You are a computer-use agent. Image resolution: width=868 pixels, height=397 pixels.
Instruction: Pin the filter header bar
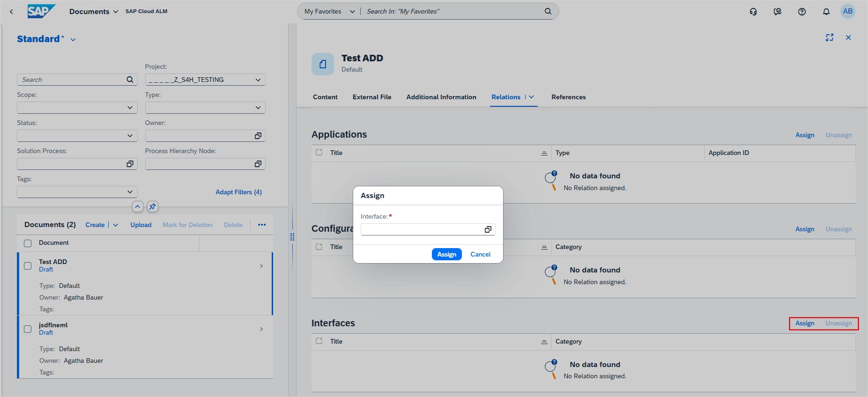click(152, 206)
